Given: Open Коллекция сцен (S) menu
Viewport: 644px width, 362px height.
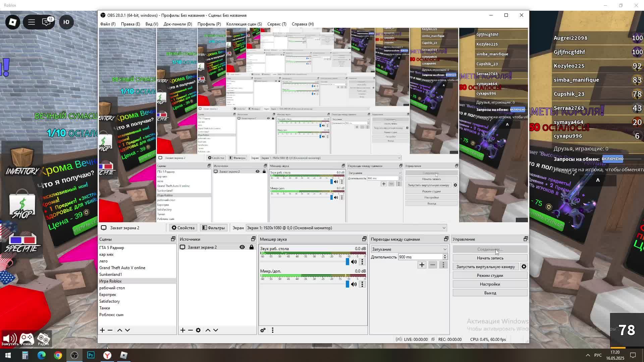Looking at the screenshot, I should click(x=244, y=24).
